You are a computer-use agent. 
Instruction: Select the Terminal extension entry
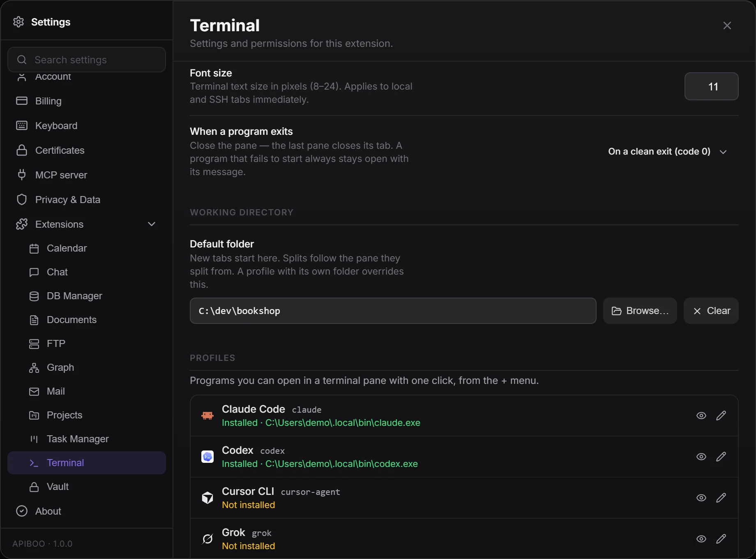87,463
